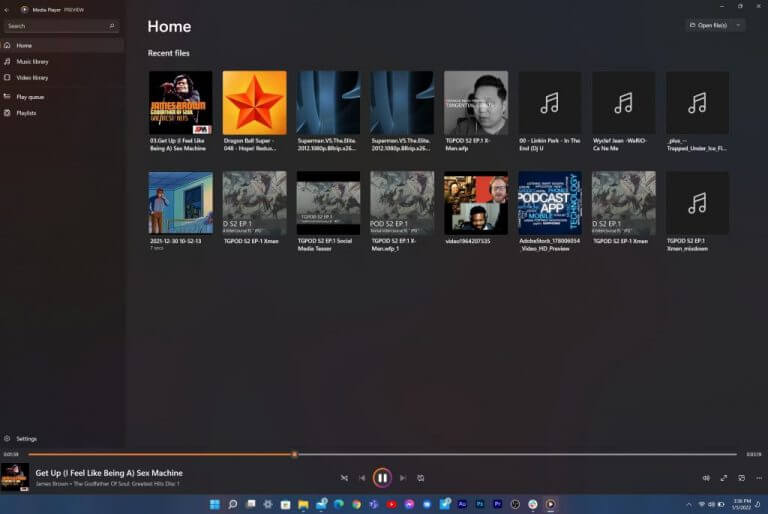Click the magnifier icon in search box

112,26
